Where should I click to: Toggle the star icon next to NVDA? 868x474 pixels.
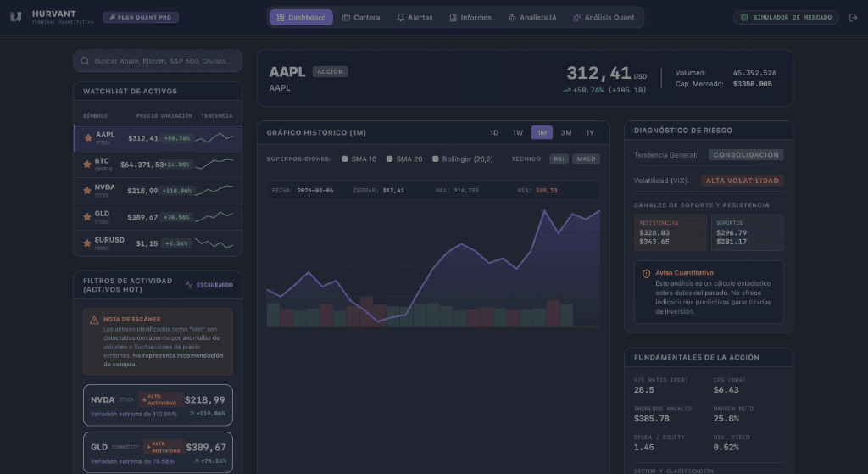[87, 191]
